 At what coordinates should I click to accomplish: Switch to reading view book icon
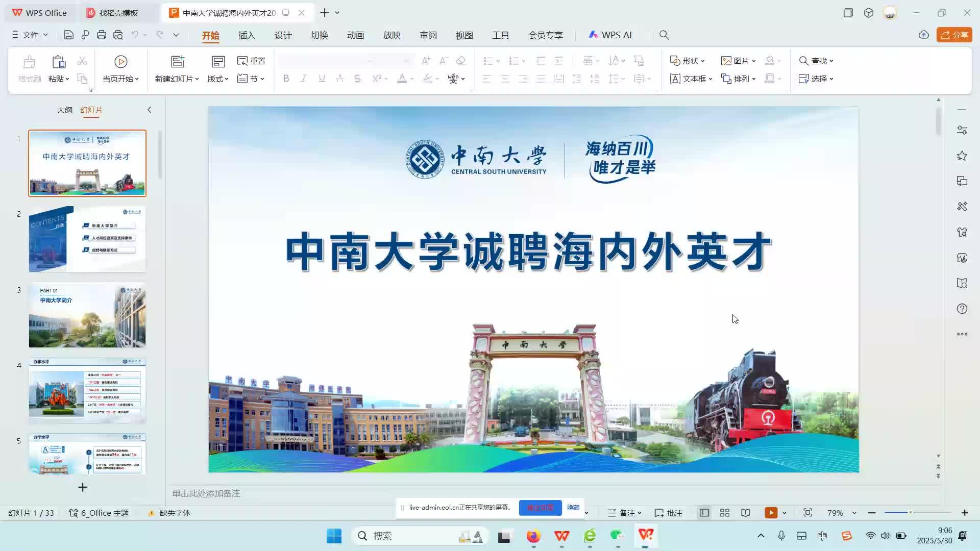coord(746,513)
